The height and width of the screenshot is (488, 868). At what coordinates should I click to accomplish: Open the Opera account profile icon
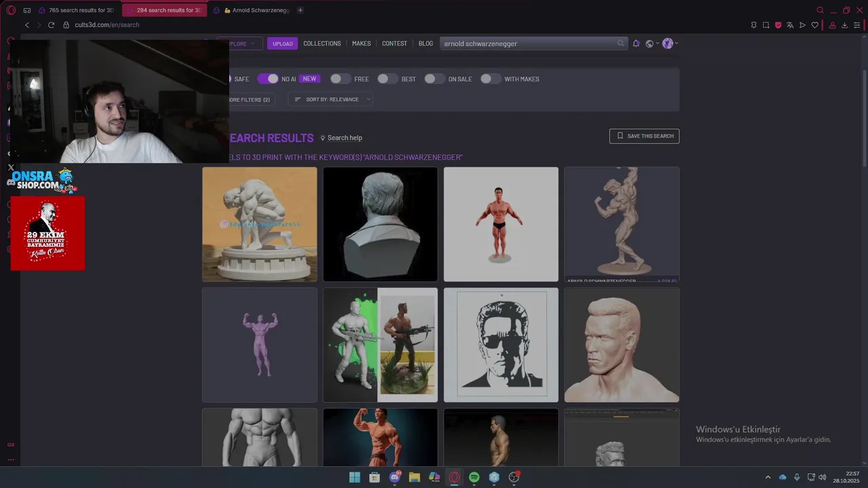832,25
